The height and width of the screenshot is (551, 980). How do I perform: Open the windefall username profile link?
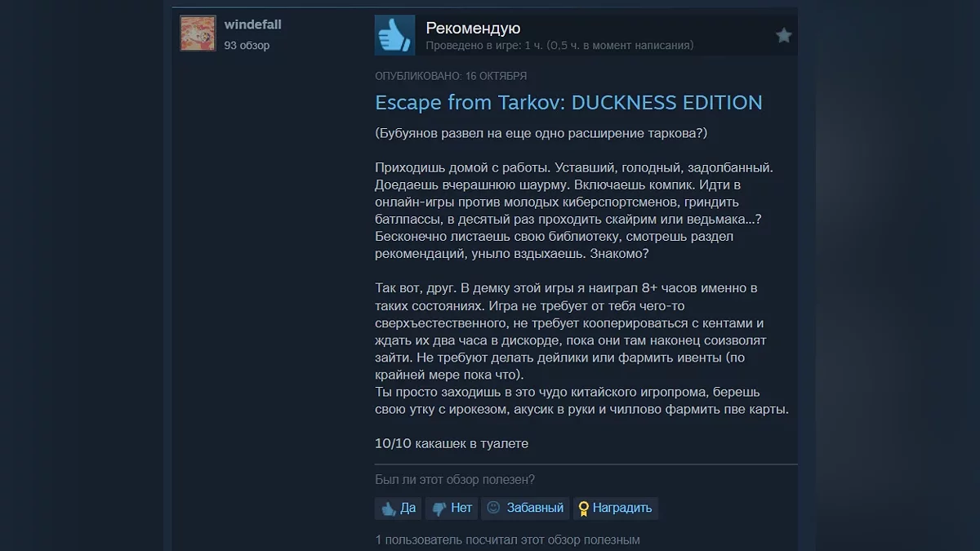(253, 24)
